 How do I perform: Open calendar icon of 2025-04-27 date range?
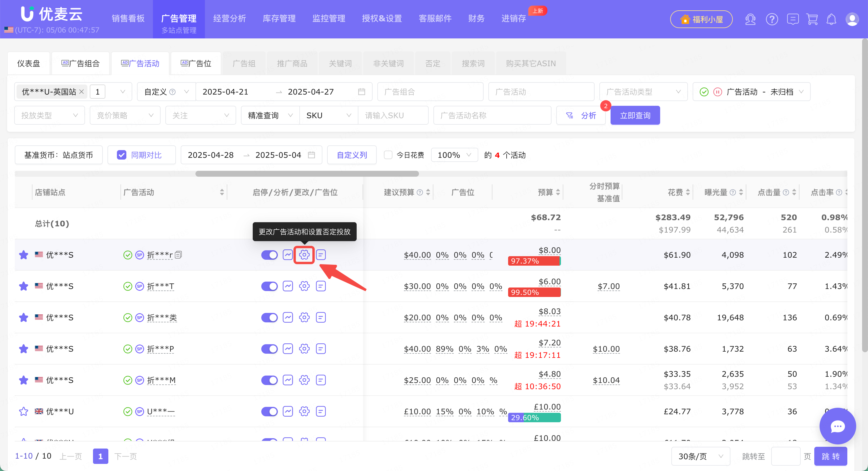point(362,92)
